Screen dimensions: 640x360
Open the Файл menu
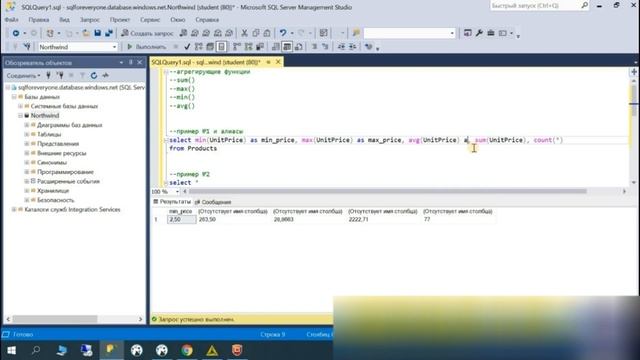point(11,20)
